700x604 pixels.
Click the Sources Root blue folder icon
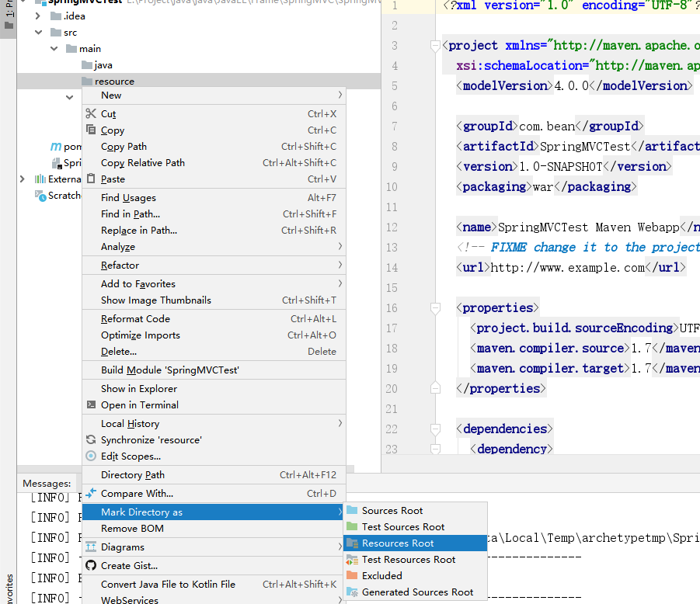352,510
